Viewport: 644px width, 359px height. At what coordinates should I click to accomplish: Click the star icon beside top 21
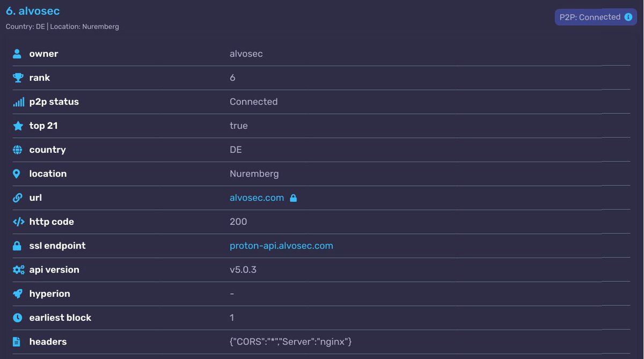pos(18,126)
